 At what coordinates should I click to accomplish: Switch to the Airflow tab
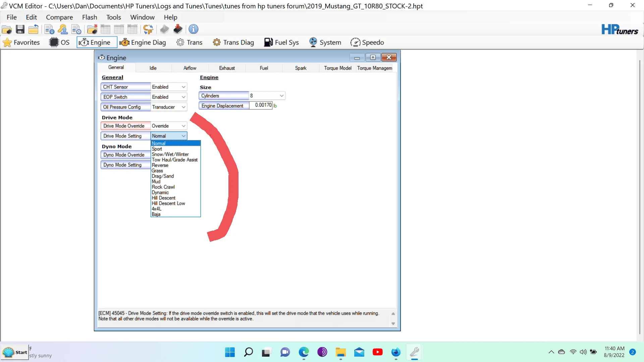(x=190, y=68)
